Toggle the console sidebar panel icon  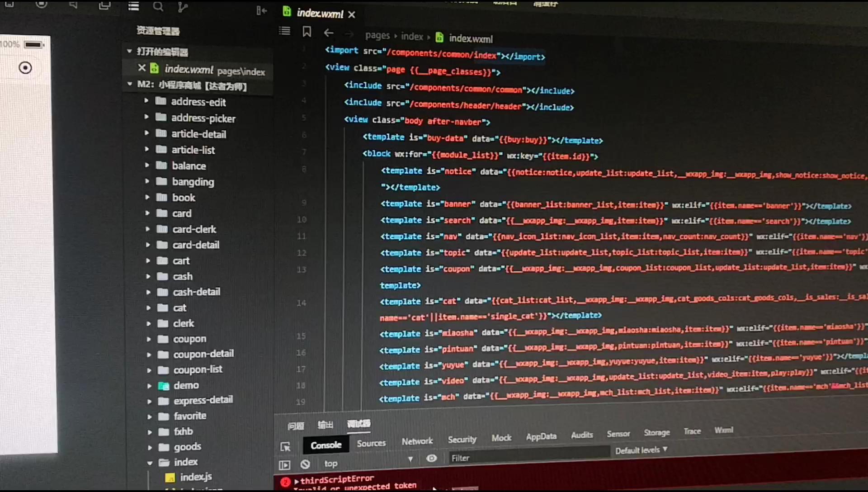pyautogui.click(x=285, y=464)
